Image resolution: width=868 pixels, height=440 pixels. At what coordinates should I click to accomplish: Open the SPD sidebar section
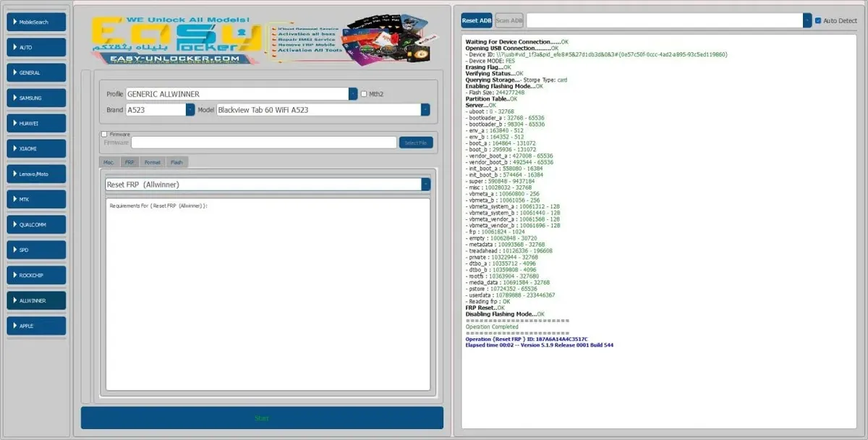point(36,250)
